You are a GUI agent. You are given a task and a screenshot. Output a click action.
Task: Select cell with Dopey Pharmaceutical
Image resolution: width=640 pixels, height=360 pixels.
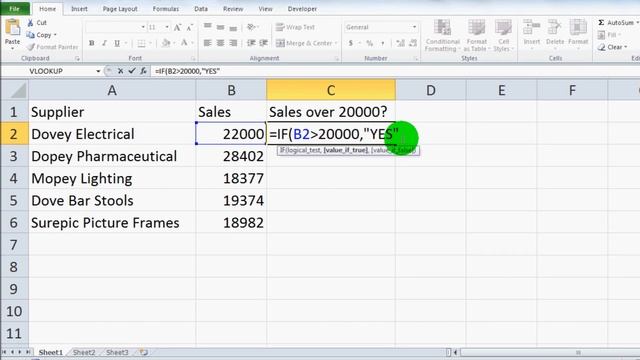(112, 156)
